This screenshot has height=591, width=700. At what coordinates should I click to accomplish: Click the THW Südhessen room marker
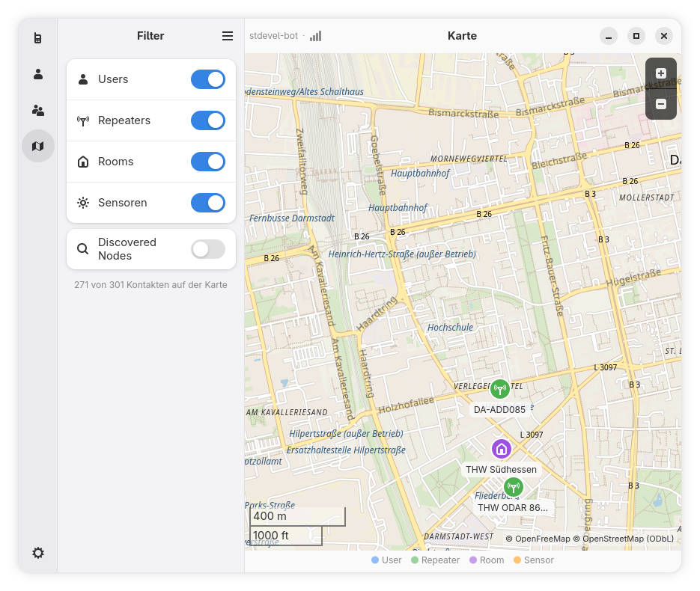502,449
